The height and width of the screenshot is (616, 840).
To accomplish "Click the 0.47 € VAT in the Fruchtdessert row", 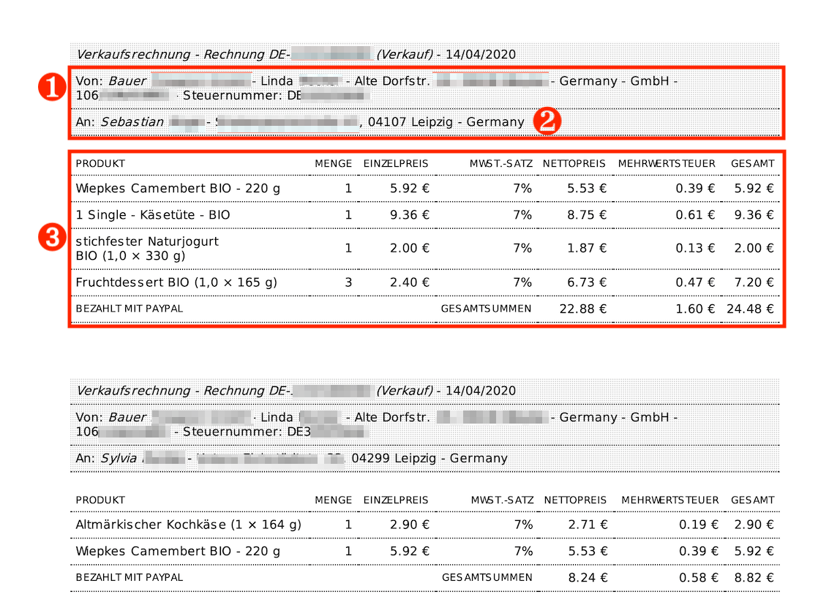I will point(695,282).
